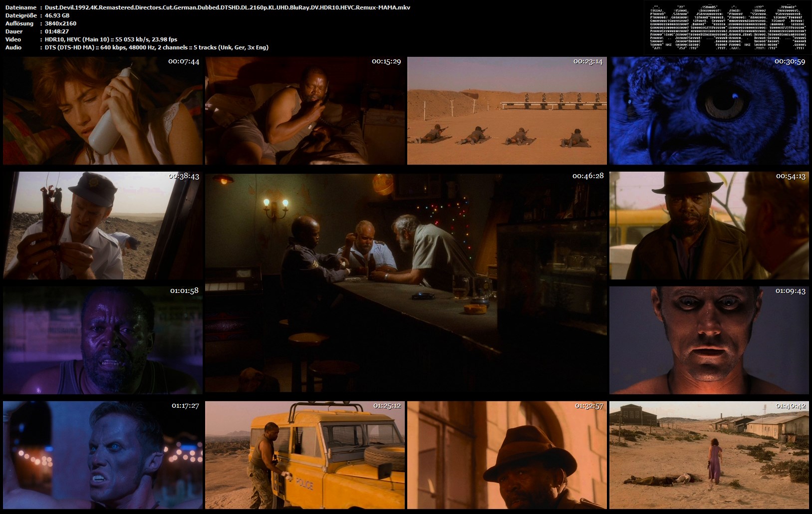Screen dimensions: 812x514
Task: Click the ASCII art logo in header
Action: tap(728, 28)
